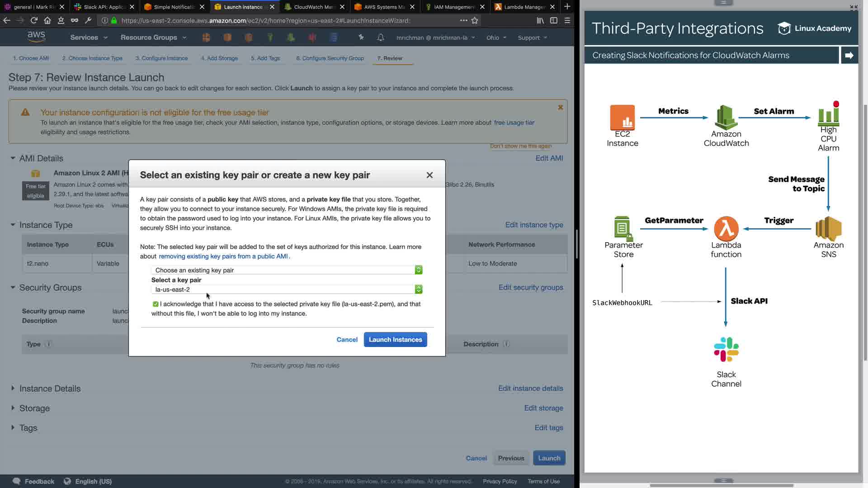Dismiss the free usage tier warning
Image resolution: width=868 pixels, height=488 pixels.
click(560, 108)
